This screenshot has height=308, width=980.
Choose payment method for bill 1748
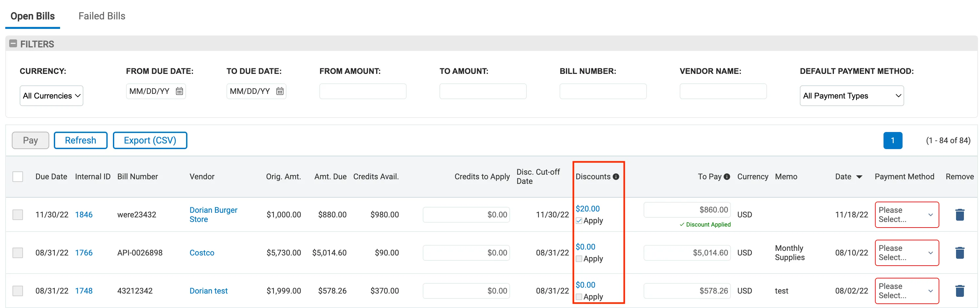(906, 291)
